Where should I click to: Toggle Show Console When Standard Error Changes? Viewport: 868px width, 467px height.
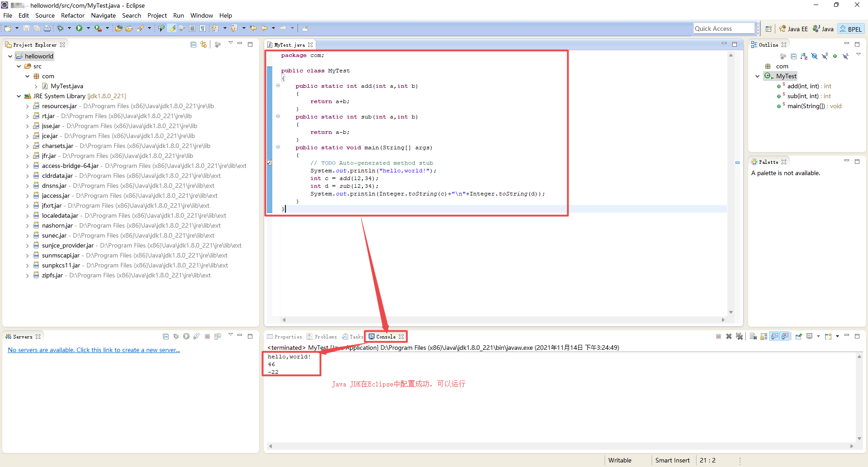point(785,336)
